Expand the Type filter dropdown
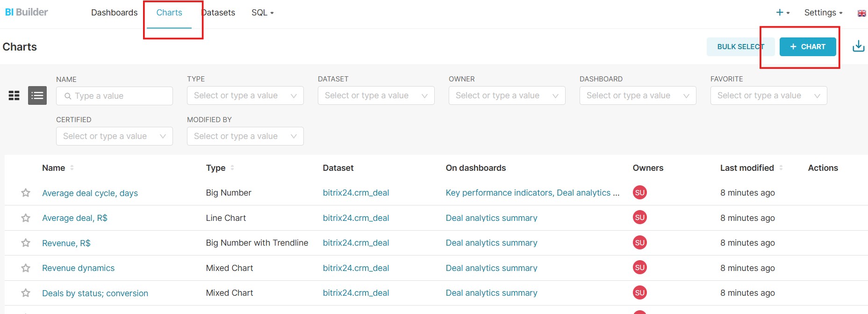This screenshot has height=314, width=868. coord(245,95)
